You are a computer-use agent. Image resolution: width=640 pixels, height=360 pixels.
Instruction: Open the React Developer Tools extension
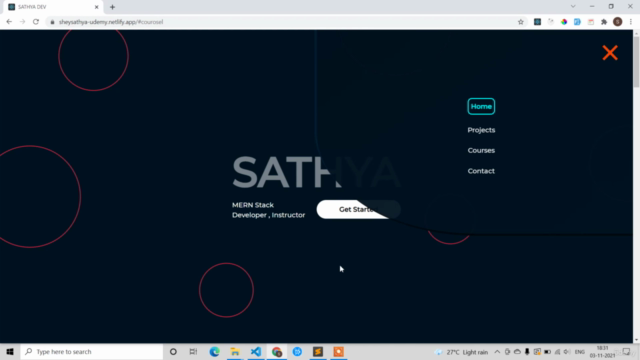[x=537, y=22]
